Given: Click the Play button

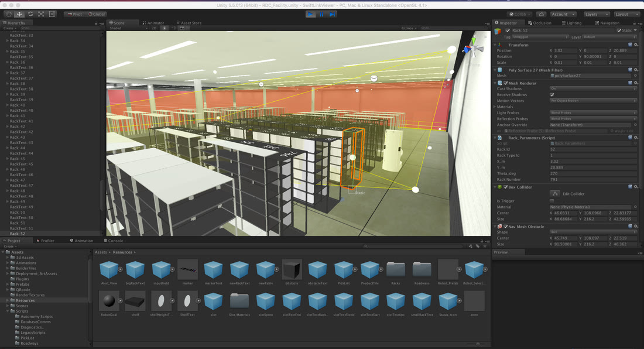Looking at the screenshot, I should 310,14.
